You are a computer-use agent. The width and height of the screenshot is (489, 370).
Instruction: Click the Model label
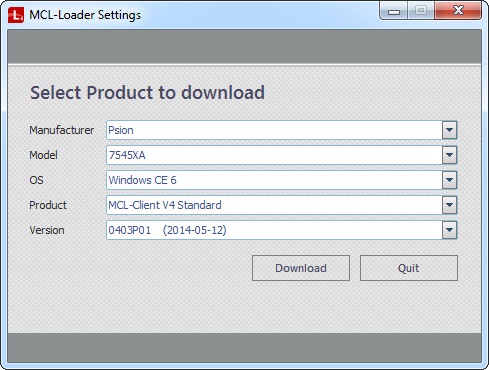coord(43,155)
